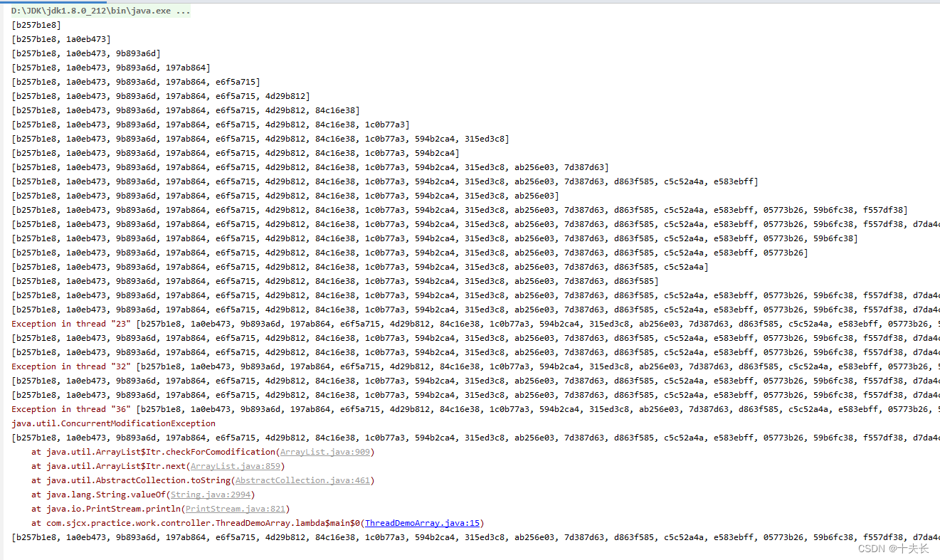The height and width of the screenshot is (560, 940).
Task: Click the output line ending with 84c16e38]
Action: [x=186, y=110]
